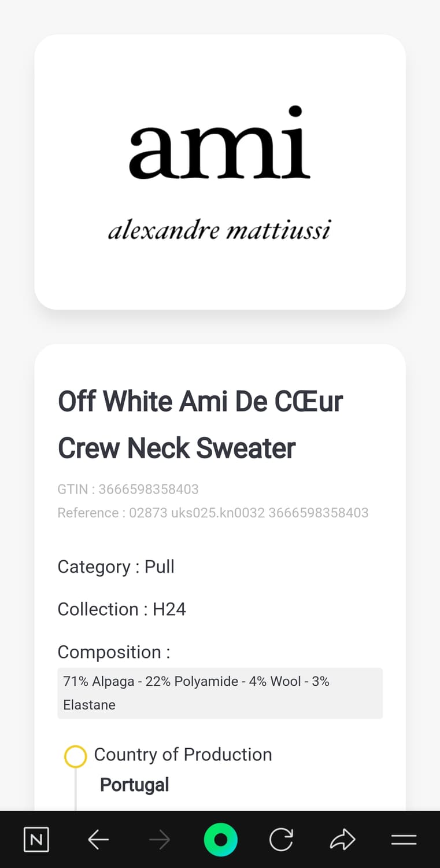This screenshot has width=440, height=868.
Task: Click the alexandre mattiussi signature text
Action: click(219, 230)
